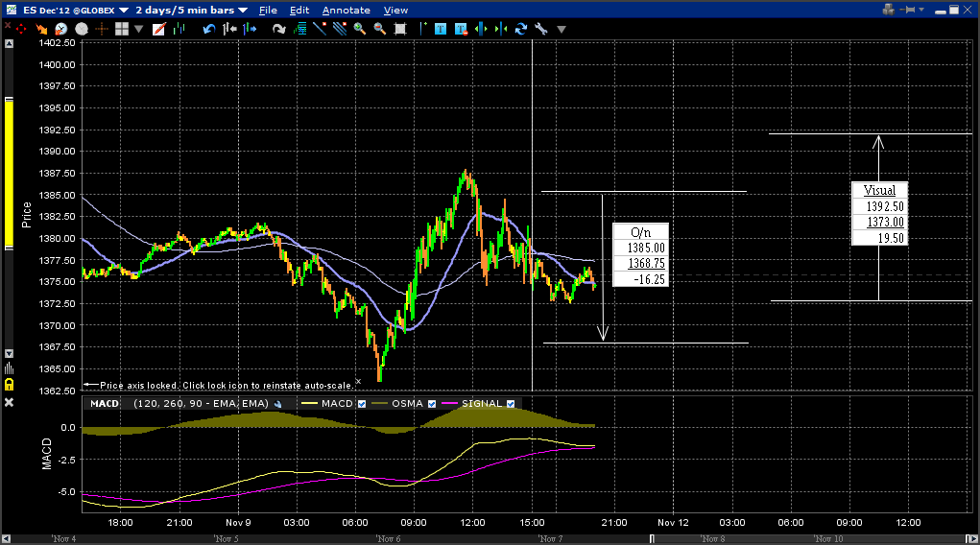The image size is (980, 545).
Task: Click the green stacked-lines study icon
Action: click(x=300, y=29)
